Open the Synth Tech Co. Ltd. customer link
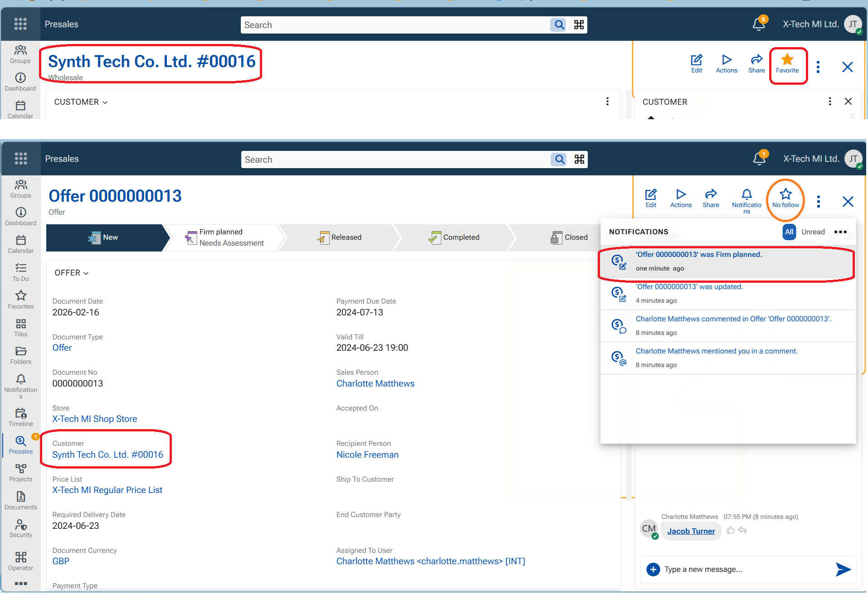Screen dimensions: 868x595 click(x=107, y=455)
